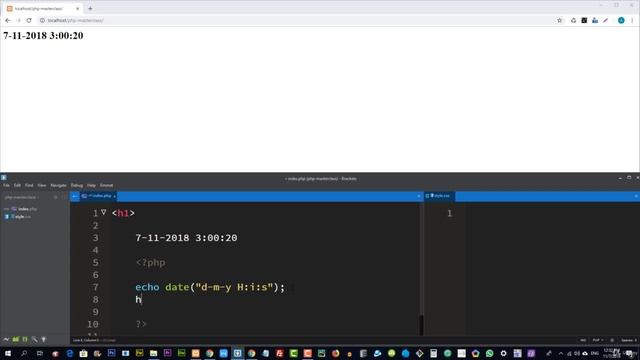This screenshot has height=360, width=640.
Task: Click the date text on line 3
Action: click(x=186, y=238)
